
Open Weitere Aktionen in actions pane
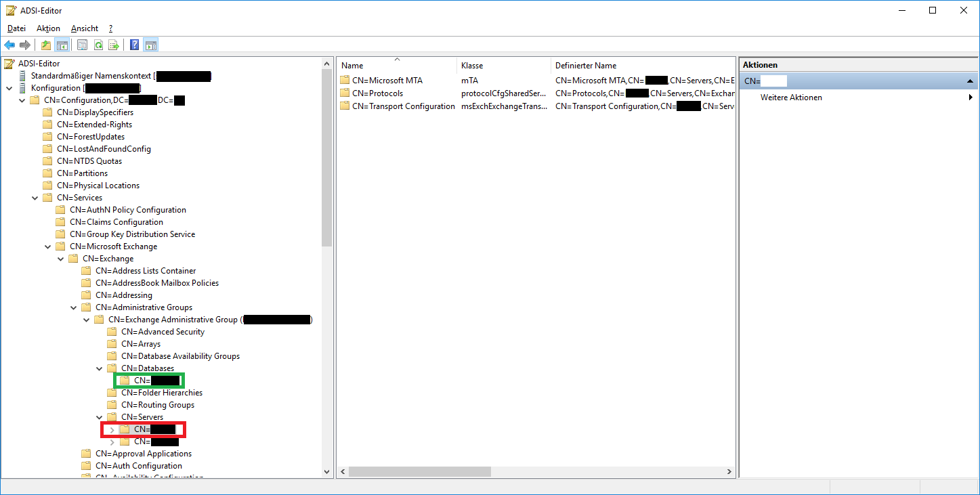point(791,98)
